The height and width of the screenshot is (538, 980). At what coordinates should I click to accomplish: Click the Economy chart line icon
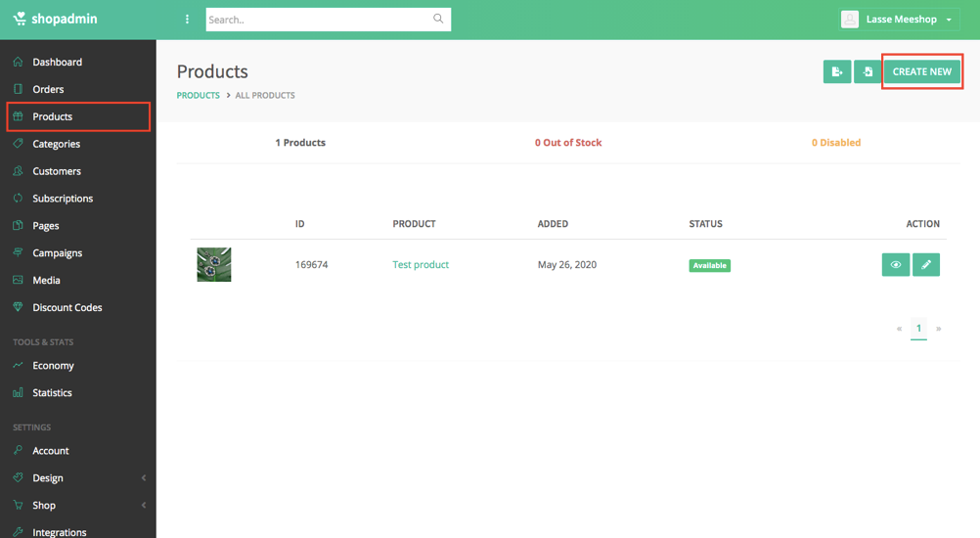pos(19,365)
